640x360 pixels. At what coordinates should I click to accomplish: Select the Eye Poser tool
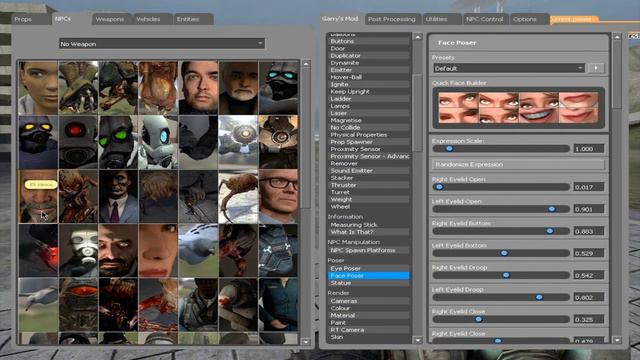coord(369,269)
